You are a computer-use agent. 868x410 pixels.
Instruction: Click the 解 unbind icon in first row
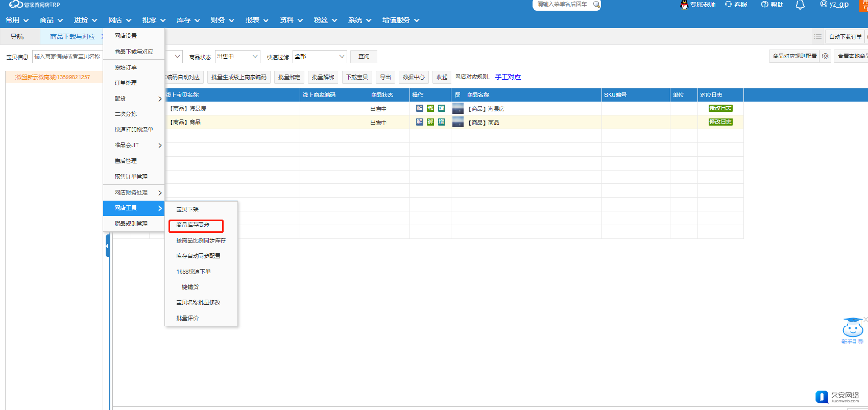point(419,108)
